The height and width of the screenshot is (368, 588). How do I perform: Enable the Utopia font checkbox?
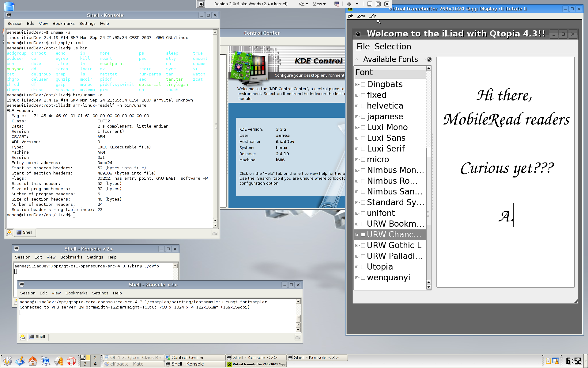363,267
